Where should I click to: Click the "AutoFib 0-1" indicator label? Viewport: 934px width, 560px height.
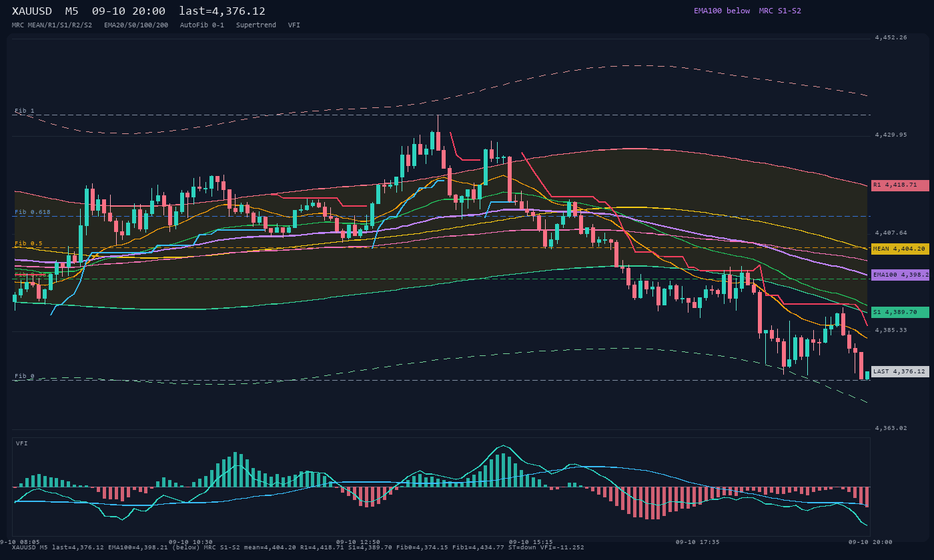[202, 25]
